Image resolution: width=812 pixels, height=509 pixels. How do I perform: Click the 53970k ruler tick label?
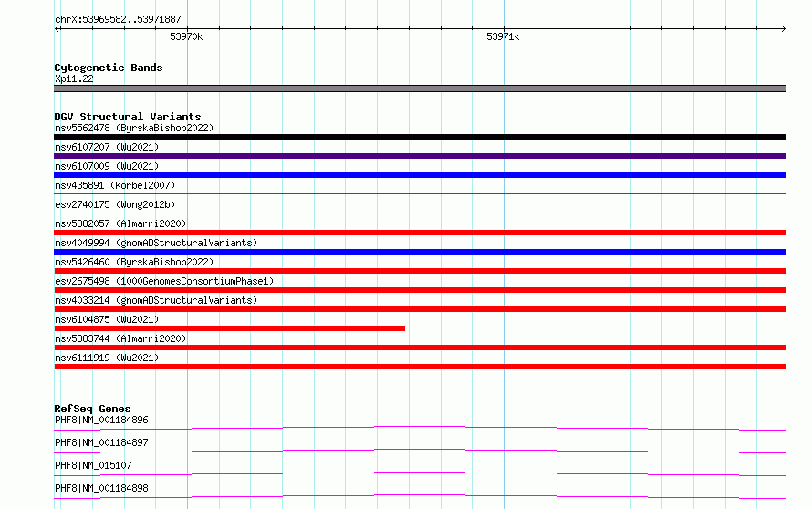[186, 36]
